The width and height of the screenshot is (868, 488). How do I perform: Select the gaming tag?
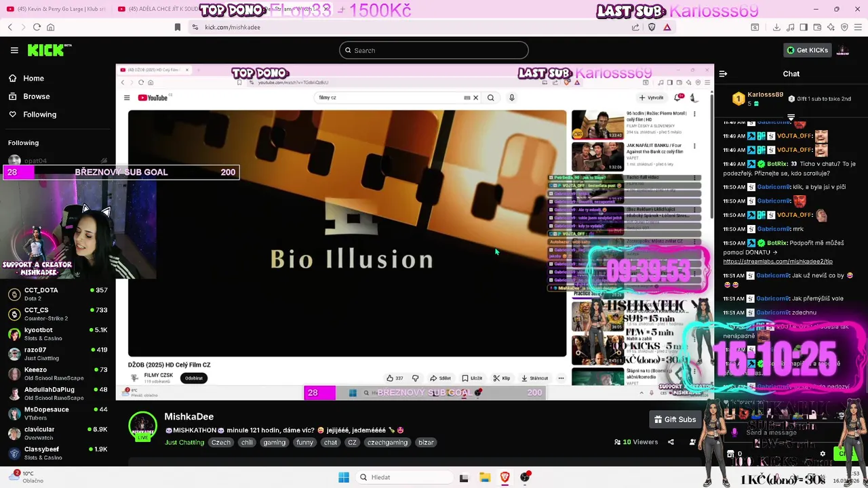coord(275,443)
